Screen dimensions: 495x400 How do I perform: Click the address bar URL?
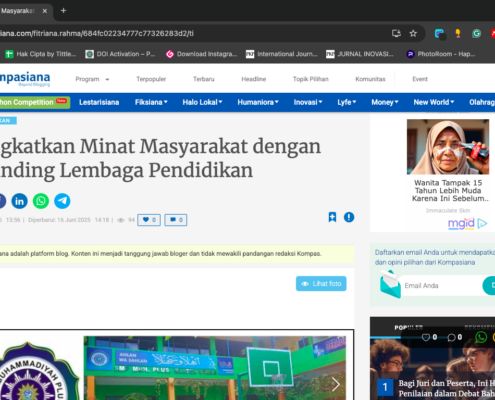[x=97, y=33]
